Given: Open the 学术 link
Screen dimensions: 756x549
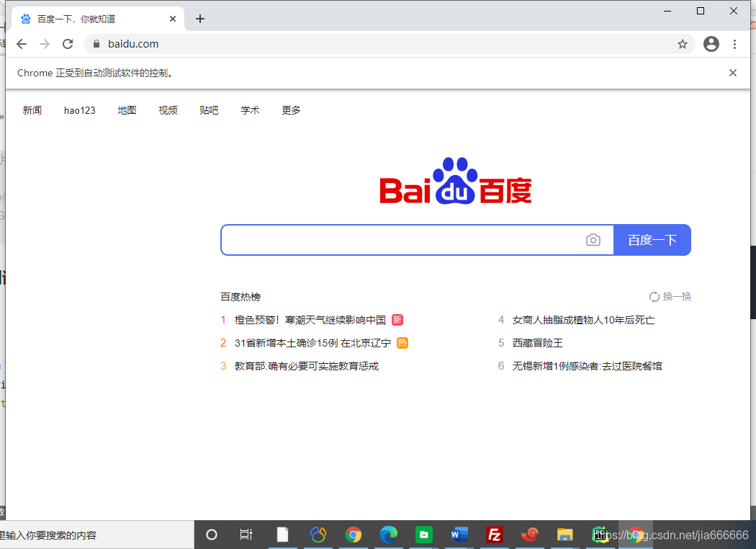Looking at the screenshot, I should tap(251, 110).
